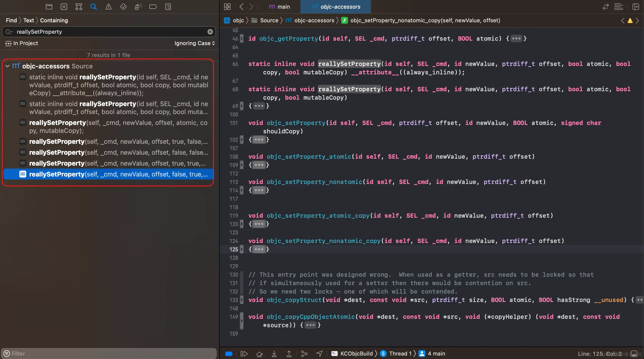Image resolution: width=644 pixels, height=359 pixels.
Task: Open the Test navigator diamond icon
Action: click(x=123, y=7)
